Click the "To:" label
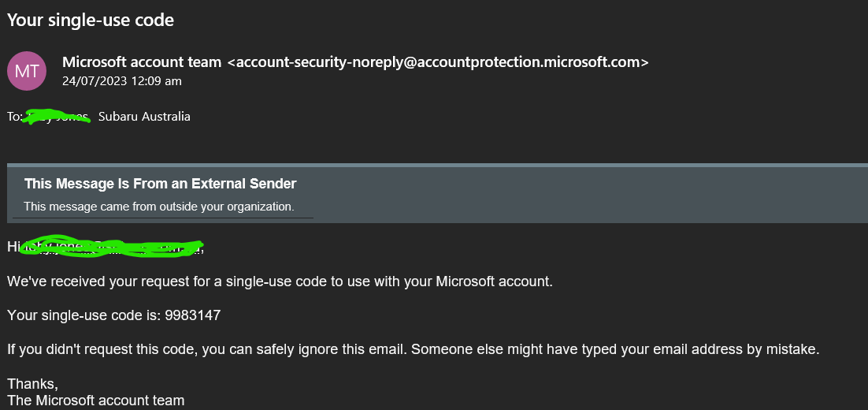 coord(15,117)
